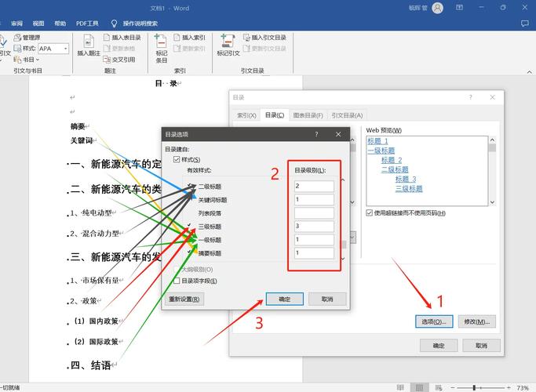Click 标题 2 link in Web preview
Viewport: 536px width, 392px height.
point(392,160)
